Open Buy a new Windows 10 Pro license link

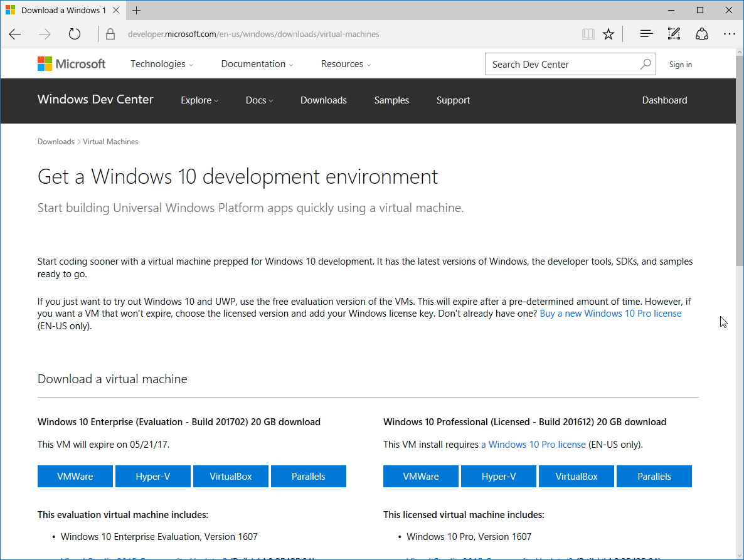[x=610, y=314]
